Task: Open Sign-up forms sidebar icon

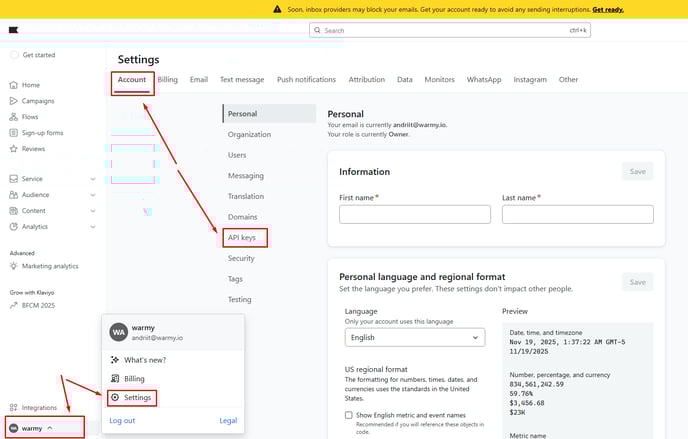Action: (13, 133)
